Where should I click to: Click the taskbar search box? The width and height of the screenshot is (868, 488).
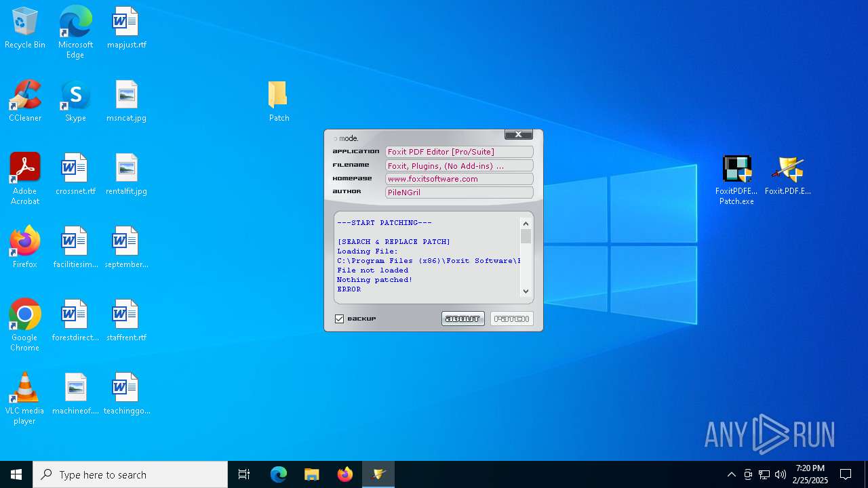tap(130, 474)
